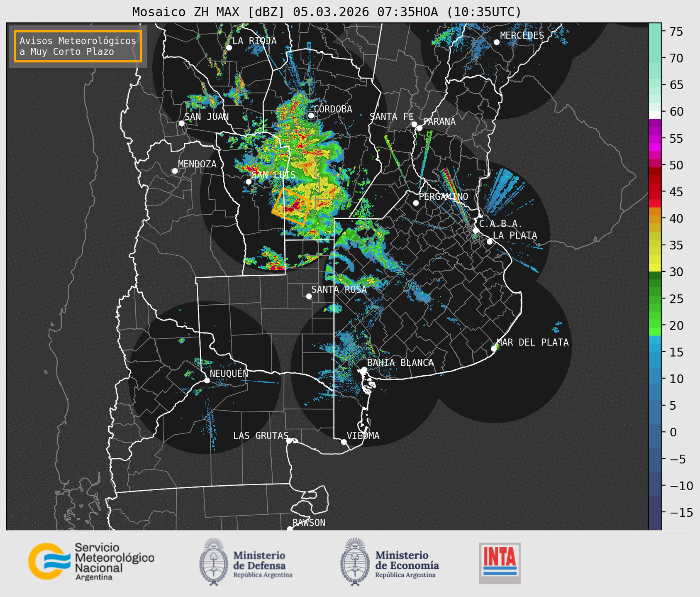Select the Avisos Meteorológicos a Muy Corto Plazo box
The width and height of the screenshot is (700, 597).
point(78,46)
